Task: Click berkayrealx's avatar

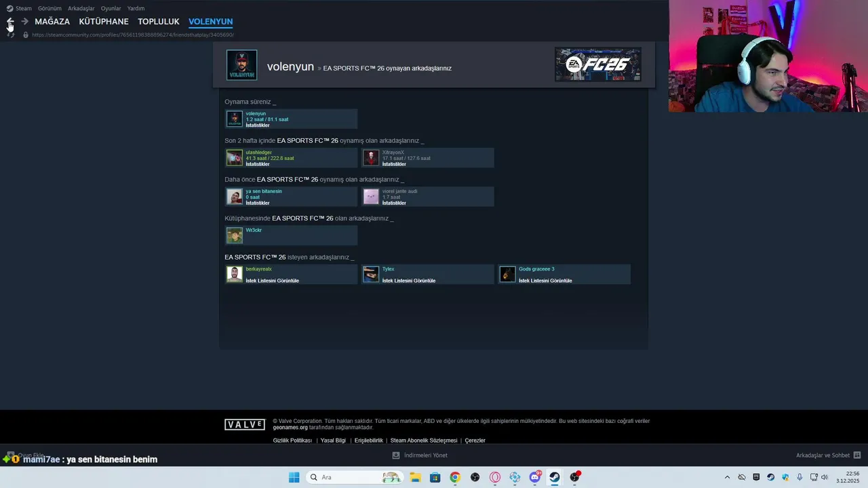Action: pyautogui.click(x=235, y=274)
